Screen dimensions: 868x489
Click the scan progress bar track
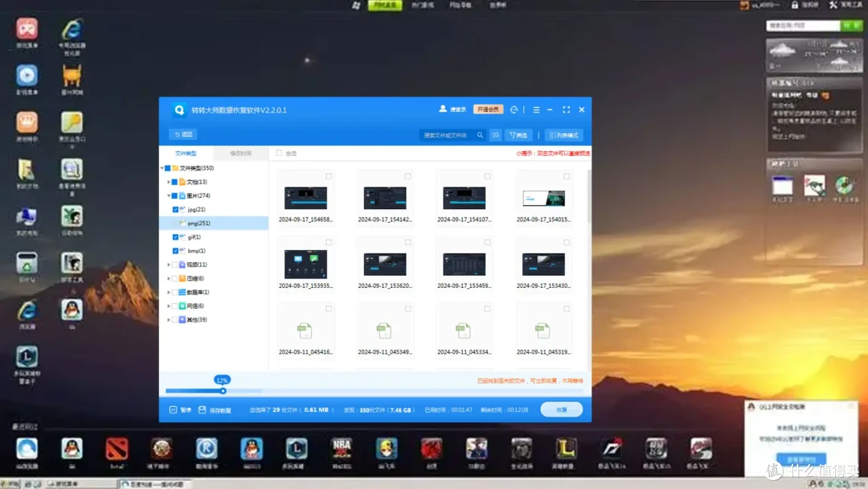[x=375, y=391]
